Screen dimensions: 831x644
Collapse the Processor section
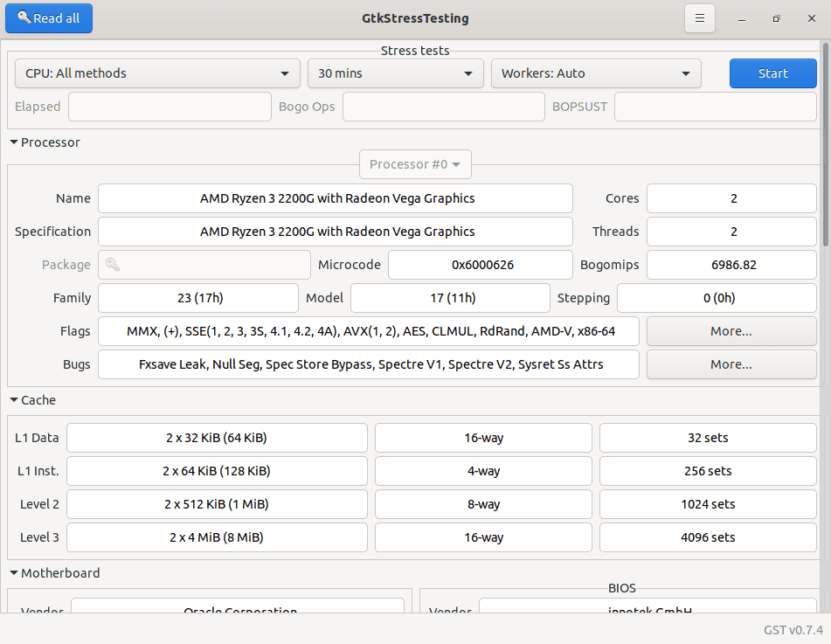(14, 142)
